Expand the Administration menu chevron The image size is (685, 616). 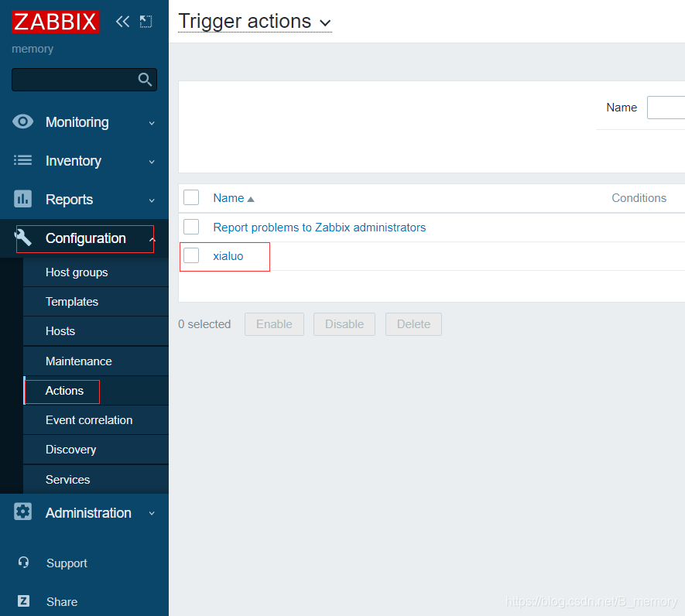tap(152, 513)
